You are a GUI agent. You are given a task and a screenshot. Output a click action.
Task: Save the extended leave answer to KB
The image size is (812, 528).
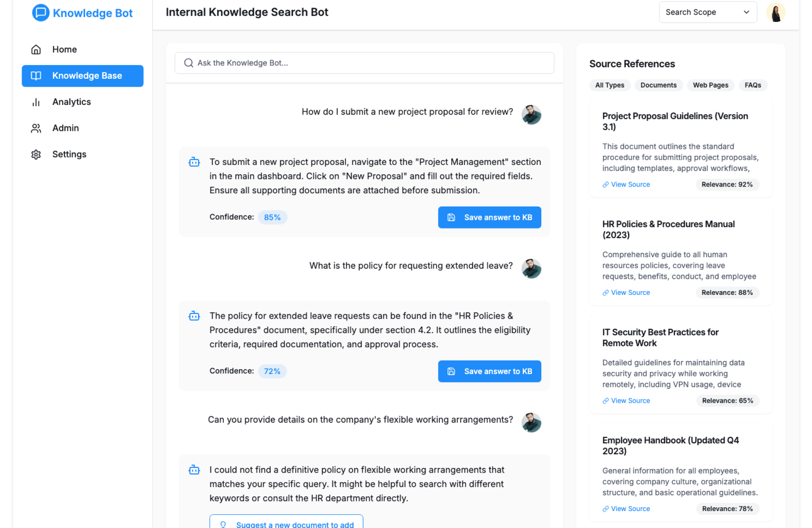click(x=489, y=371)
